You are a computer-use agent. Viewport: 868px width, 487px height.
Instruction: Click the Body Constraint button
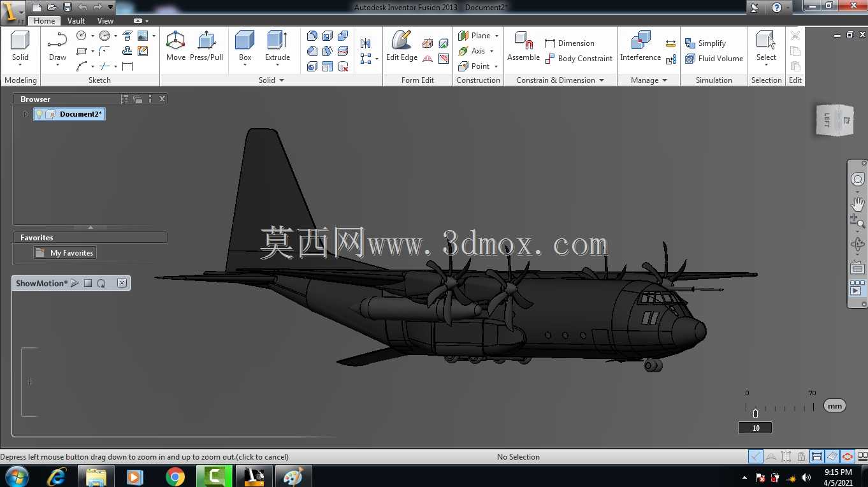(578, 59)
